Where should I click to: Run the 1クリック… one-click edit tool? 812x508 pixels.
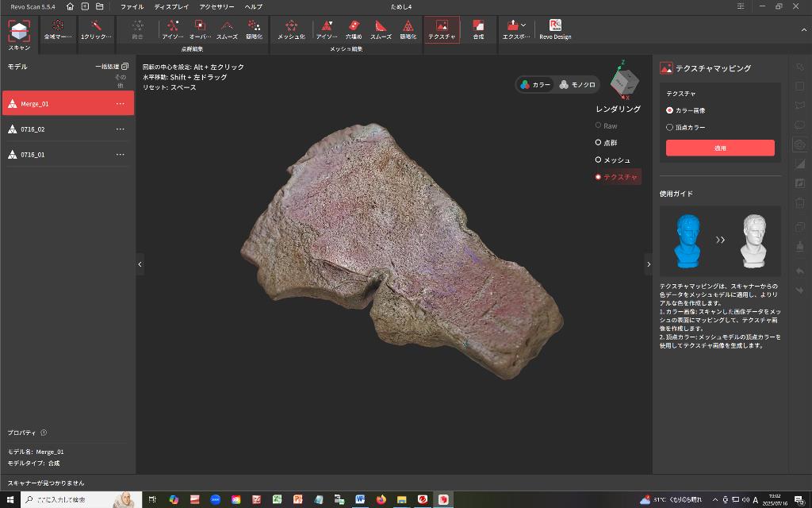[96, 30]
